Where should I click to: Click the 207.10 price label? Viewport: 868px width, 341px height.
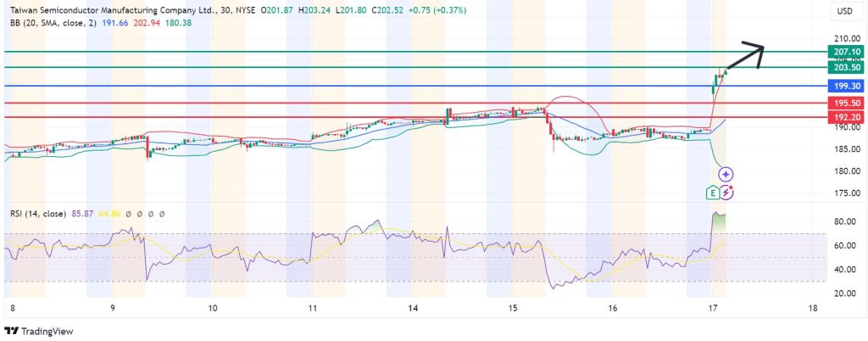[x=844, y=52]
